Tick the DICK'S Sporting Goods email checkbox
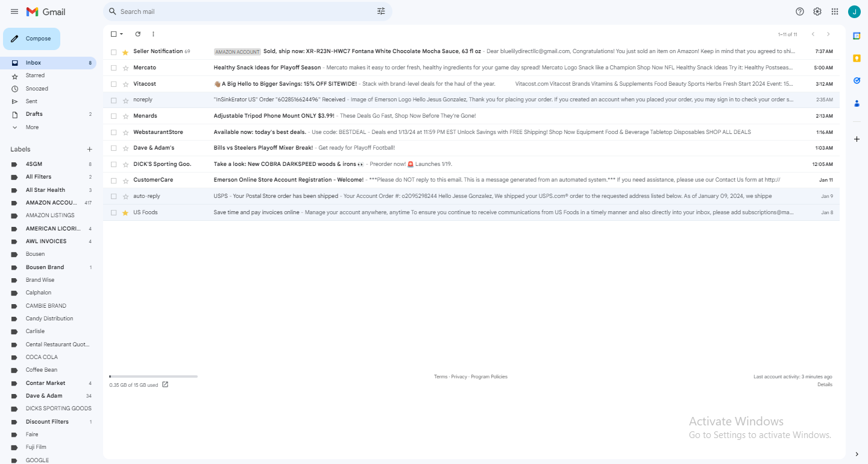 coord(113,164)
